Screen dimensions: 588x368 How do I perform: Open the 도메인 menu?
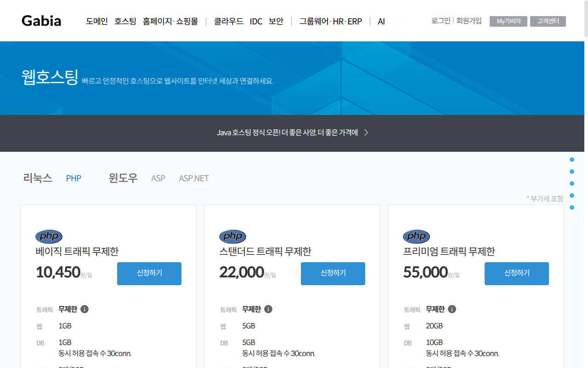coord(97,21)
